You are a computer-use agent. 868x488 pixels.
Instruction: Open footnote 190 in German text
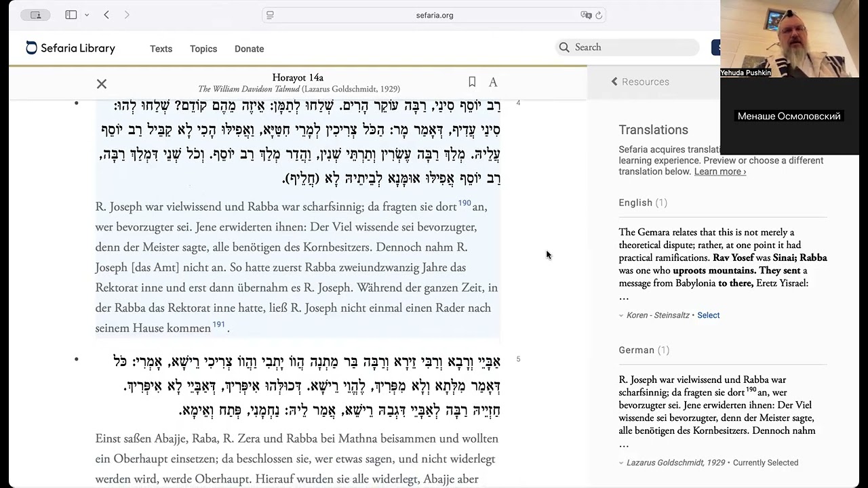(465, 203)
